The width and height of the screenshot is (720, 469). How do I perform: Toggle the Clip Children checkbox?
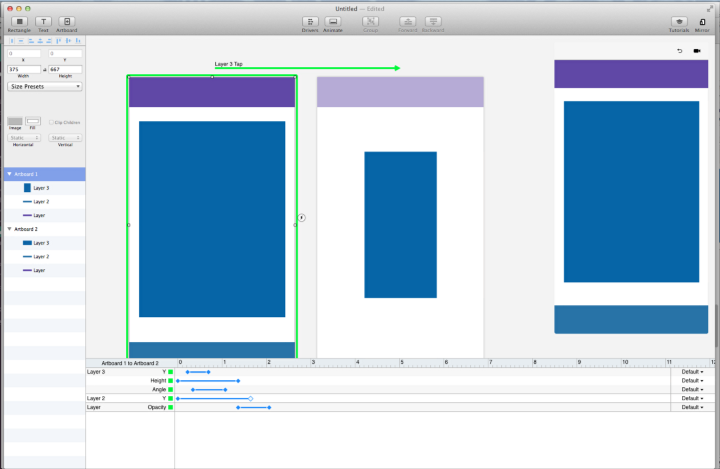[x=51, y=122]
